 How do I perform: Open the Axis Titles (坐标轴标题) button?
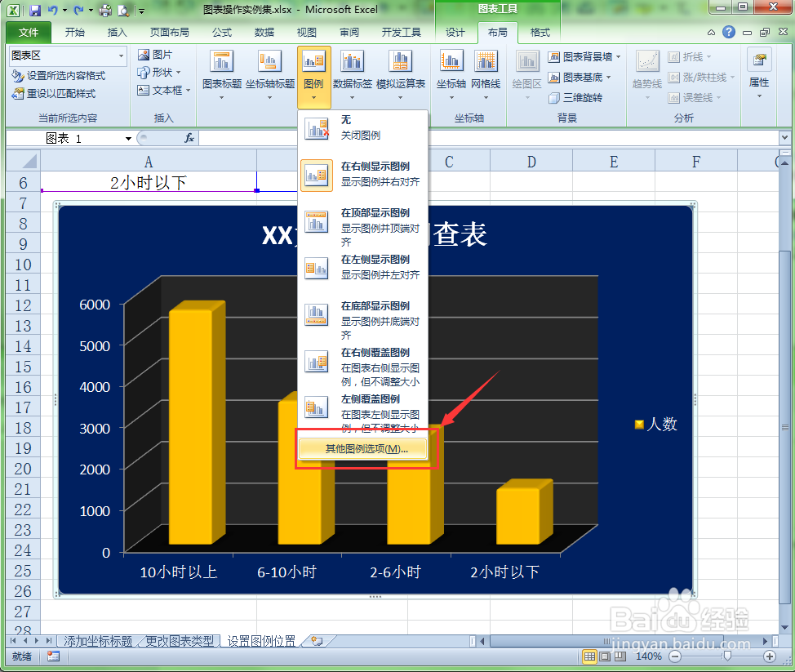(269, 75)
